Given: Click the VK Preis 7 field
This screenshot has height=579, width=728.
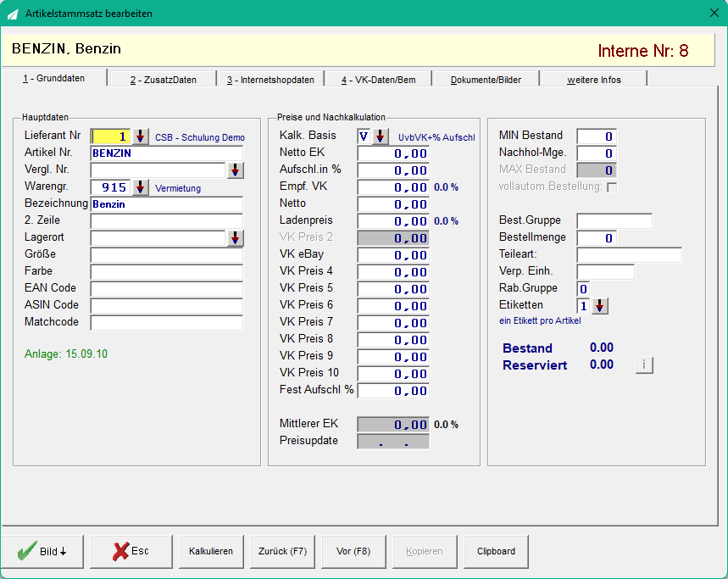Looking at the screenshot, I should tap(393, 323).
